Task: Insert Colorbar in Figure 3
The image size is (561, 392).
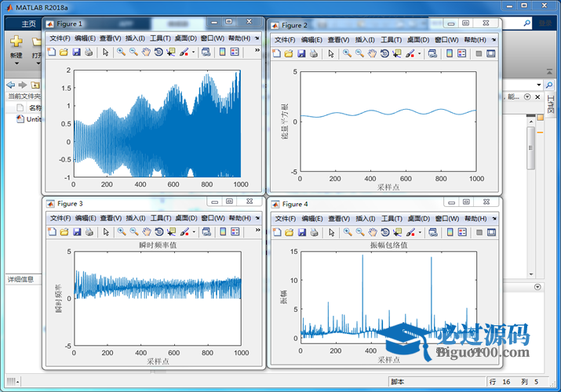Action: pos(223,232)
